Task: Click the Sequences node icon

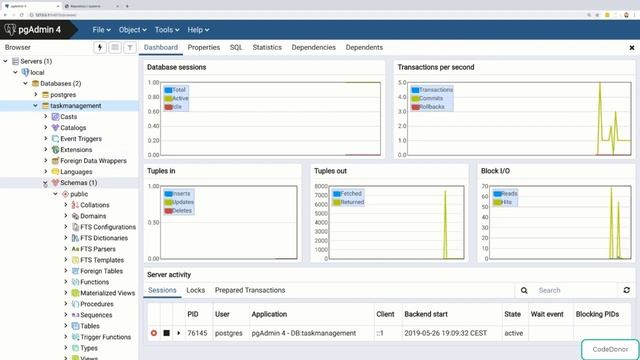Action: (x=75, y=315)
